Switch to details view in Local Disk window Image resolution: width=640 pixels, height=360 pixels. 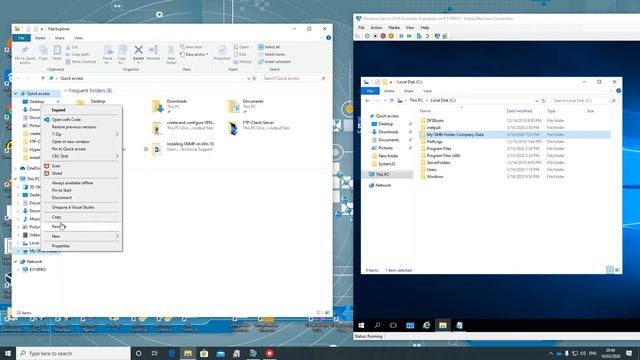[610, 270]
